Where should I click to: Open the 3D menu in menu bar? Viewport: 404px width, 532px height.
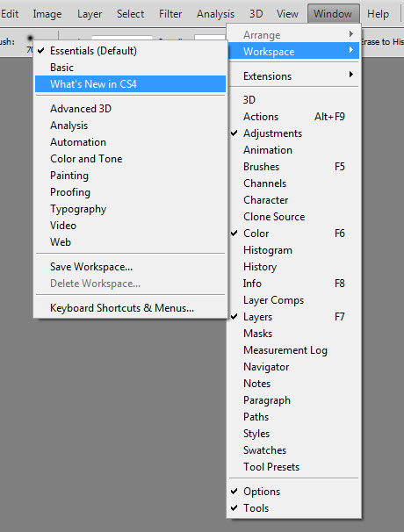[x=256, y=14]
